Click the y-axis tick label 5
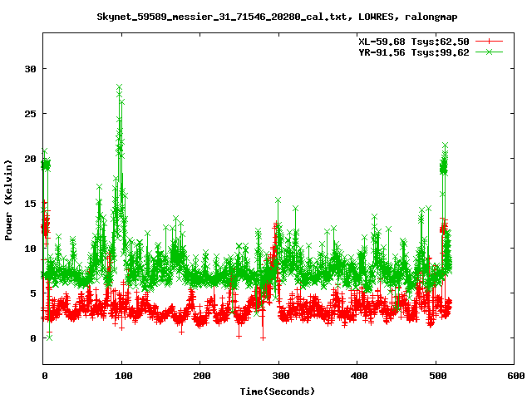This screenshot has width=532, height=399. click(33, 293)
